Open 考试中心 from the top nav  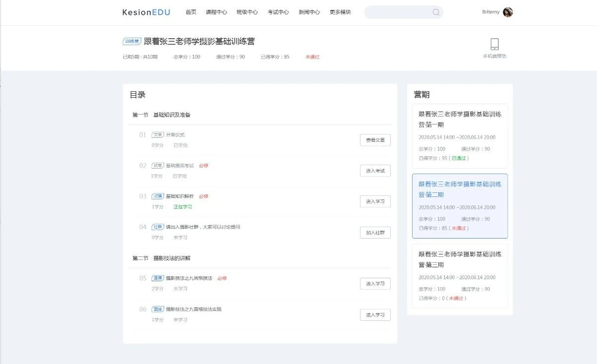pos(278,12)
